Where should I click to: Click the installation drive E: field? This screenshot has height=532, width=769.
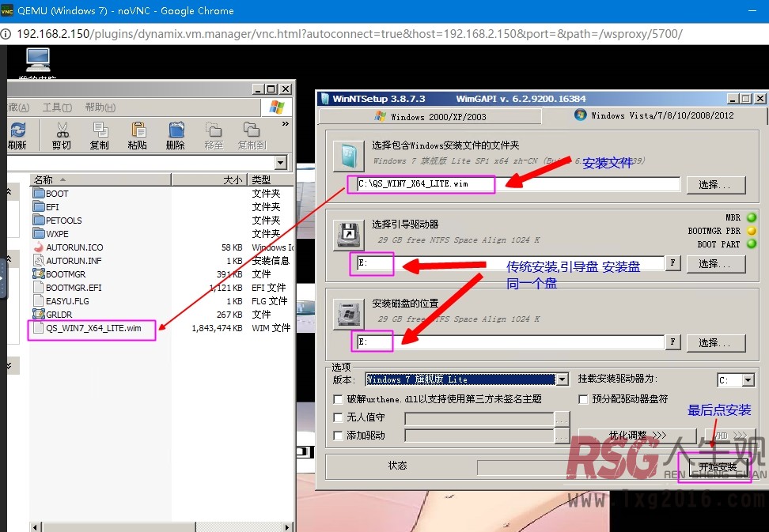pos(510,342)
